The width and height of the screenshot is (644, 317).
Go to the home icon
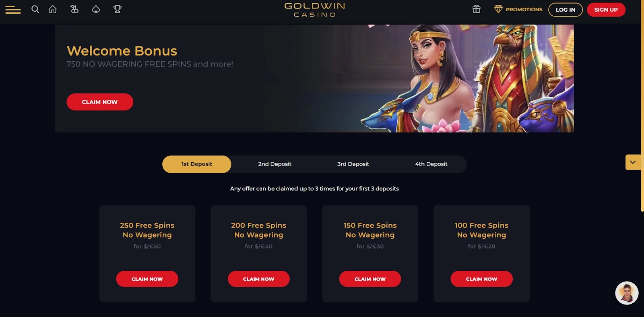click(x=53, y=9)
